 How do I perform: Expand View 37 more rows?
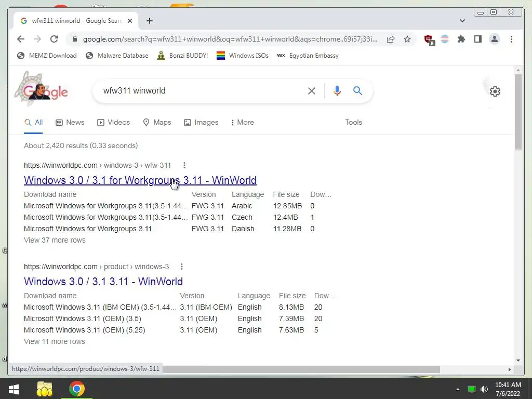(55, 240)
